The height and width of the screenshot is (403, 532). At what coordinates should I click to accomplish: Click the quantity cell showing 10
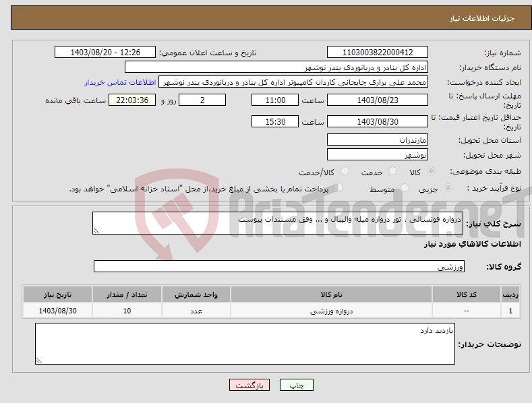[x=127, y=311]
